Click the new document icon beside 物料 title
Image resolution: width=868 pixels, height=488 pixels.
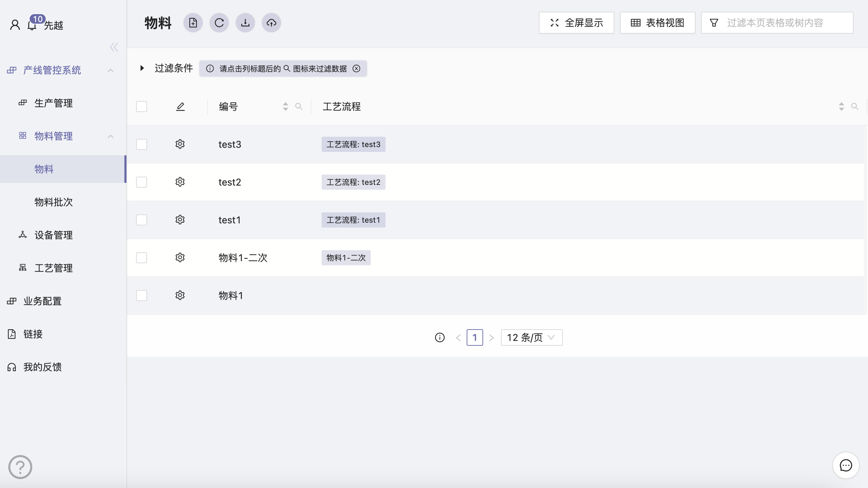pyautogui.click(x=193, y=23)
